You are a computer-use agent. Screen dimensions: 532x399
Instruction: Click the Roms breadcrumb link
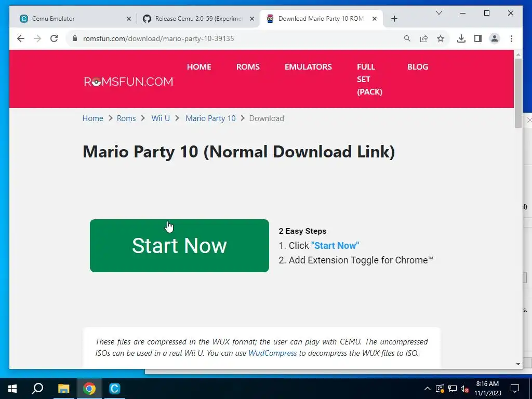point(126,118)
